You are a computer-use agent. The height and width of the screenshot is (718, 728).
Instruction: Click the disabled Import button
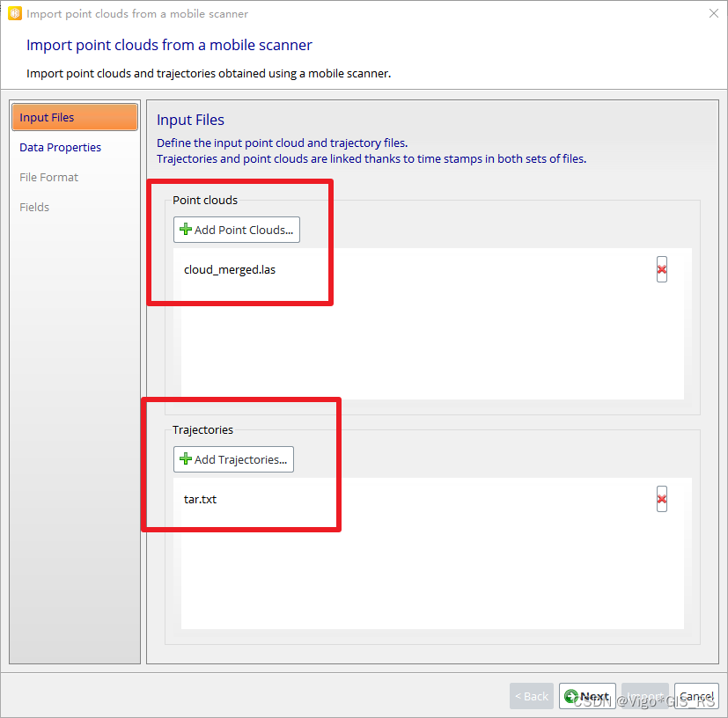pyautogui.click(x=645, y=696)
